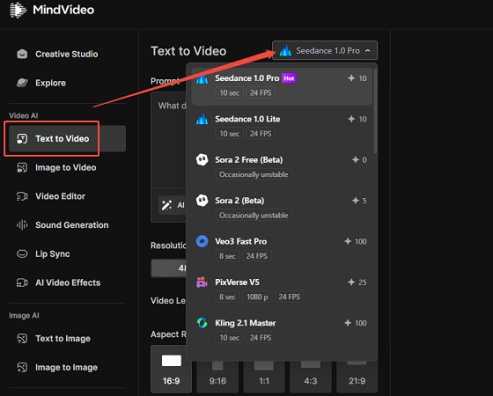Select the 9:16 aspect ratio
This screenshot has width=493, height=396.
[218, 377]
